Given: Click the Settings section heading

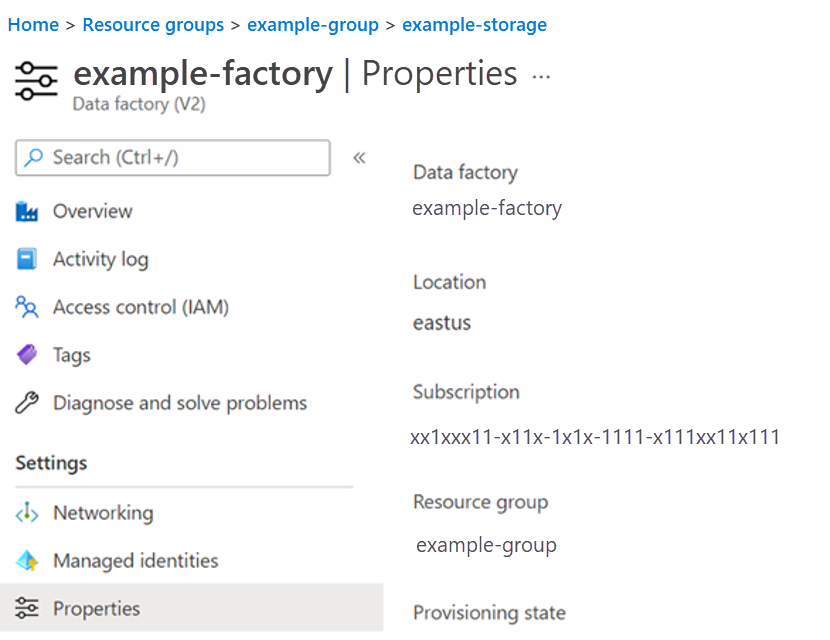Looking at the screenshot, I should pos(51,463).
